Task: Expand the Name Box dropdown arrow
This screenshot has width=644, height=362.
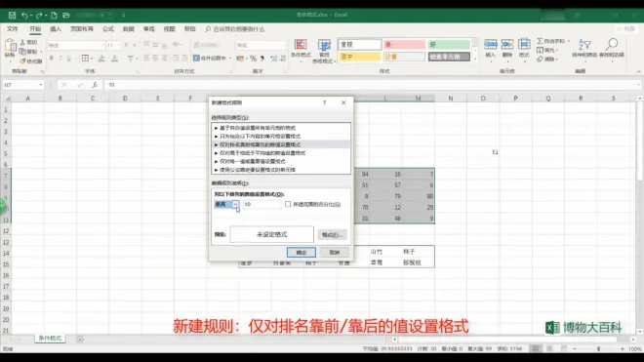Action: pos(41,85)
